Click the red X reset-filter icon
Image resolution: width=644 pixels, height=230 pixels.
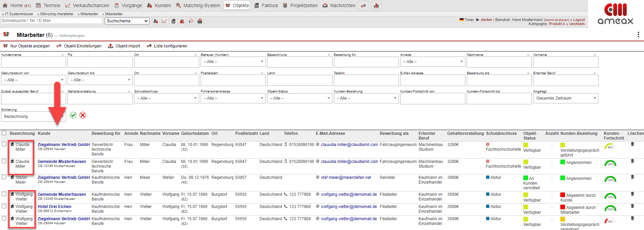tap(83, 115)
